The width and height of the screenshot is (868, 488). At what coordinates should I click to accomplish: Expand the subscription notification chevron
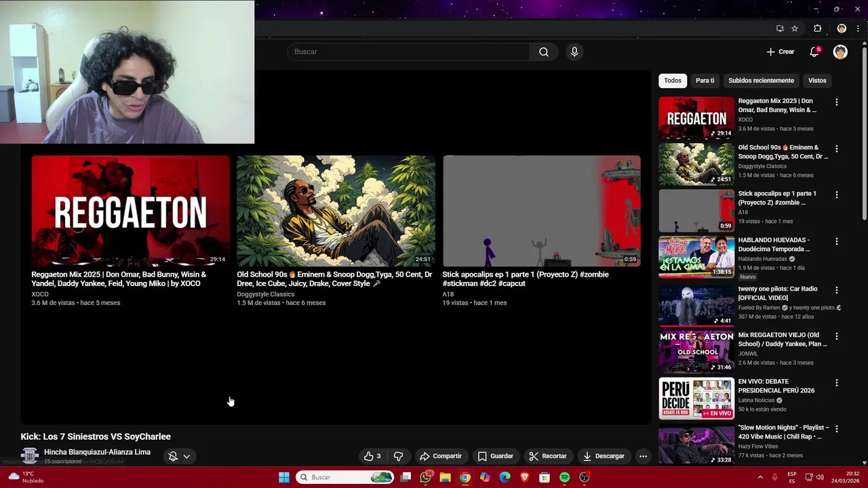coord(186,456)
